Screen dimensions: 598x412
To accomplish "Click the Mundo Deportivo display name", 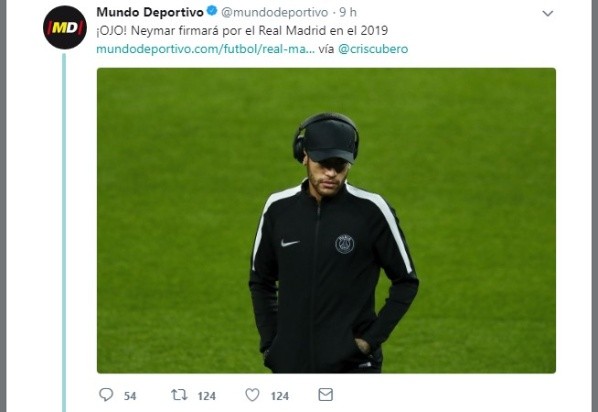I will (150, 12).
